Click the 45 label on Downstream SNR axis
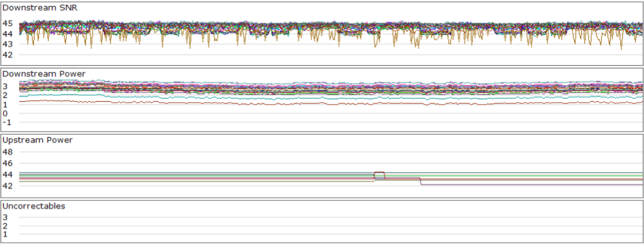644x246 pixels. (7, 23)
